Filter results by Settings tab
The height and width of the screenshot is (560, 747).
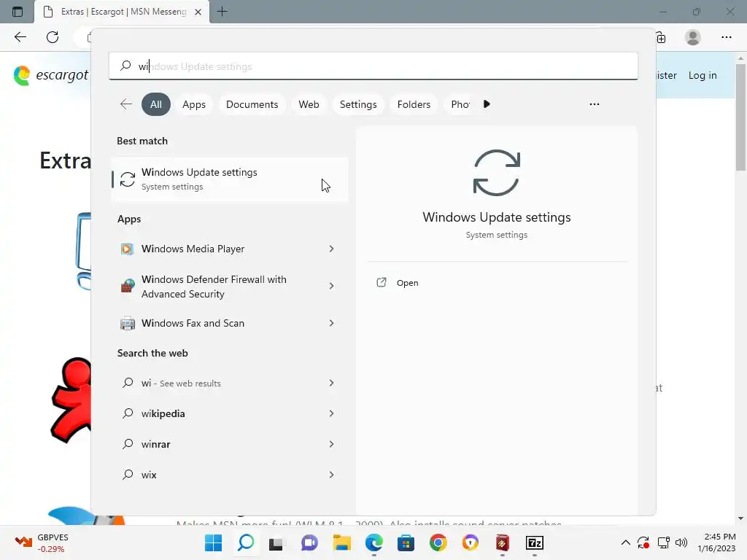(358, 104)
